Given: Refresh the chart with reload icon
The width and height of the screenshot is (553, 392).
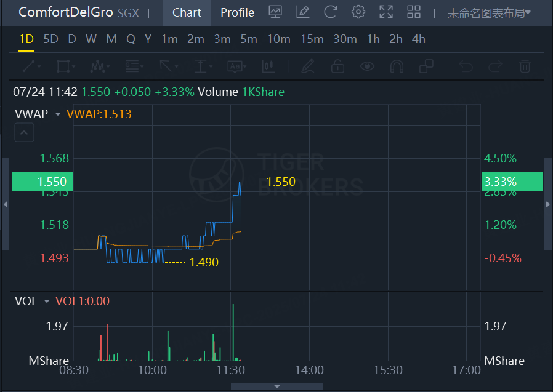Looking at the screenshot, I should coord(331,12).
